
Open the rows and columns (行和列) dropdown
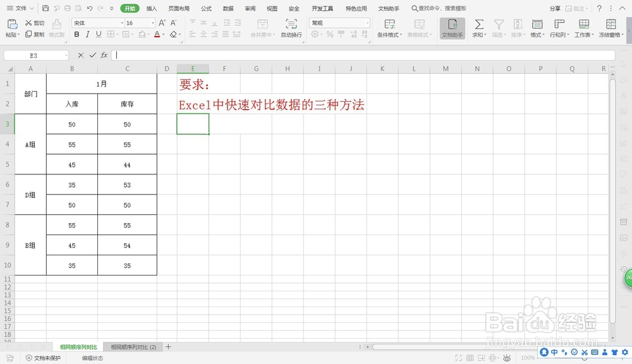(559, 28)
